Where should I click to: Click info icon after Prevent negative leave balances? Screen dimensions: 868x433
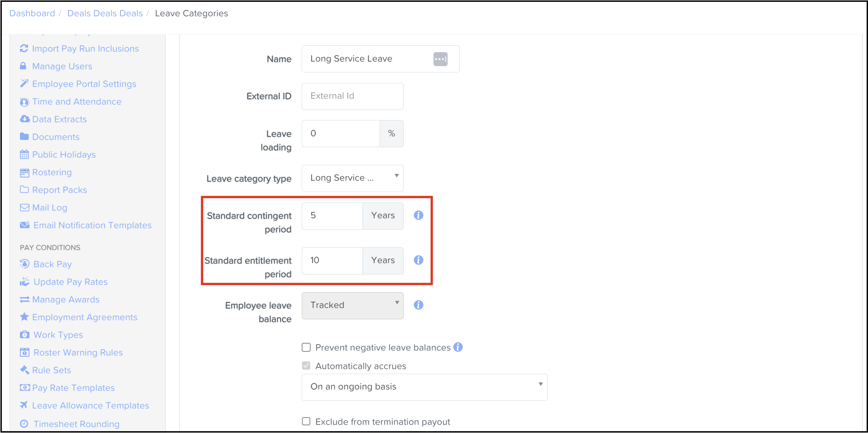click(458, 347)
